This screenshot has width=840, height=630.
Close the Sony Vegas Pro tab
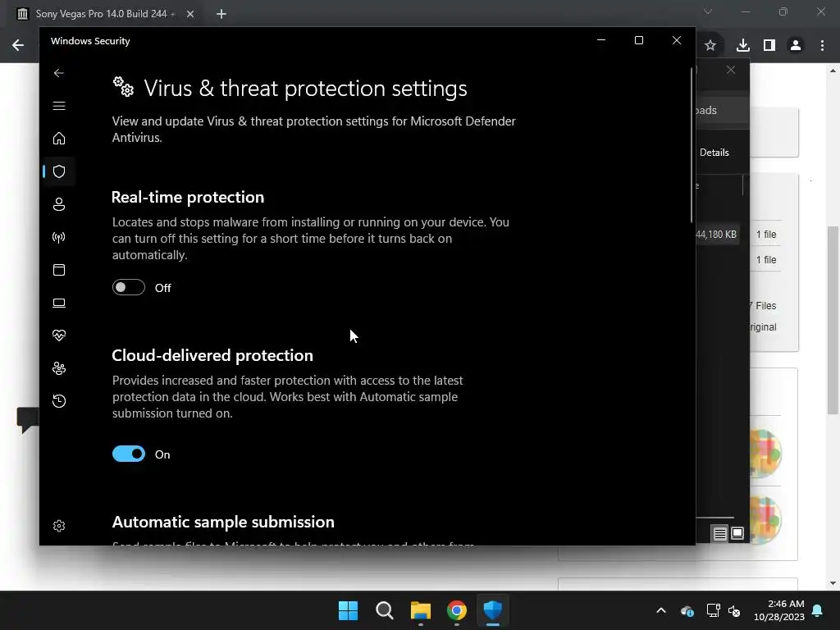coord(190,14)
